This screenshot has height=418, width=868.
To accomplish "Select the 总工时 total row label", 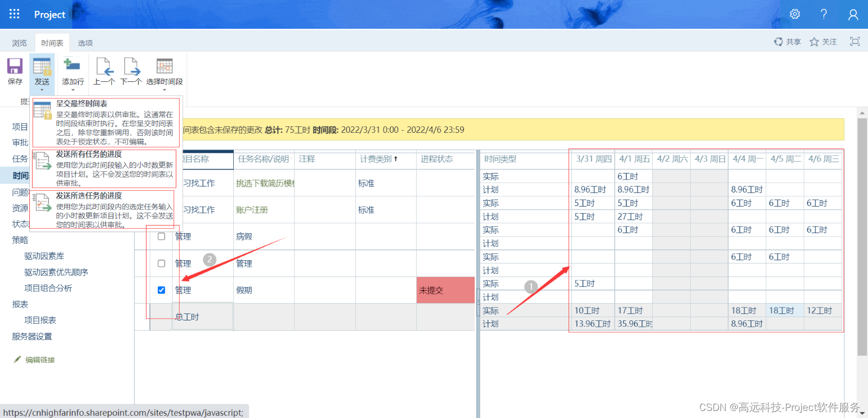I will (203, 317).
